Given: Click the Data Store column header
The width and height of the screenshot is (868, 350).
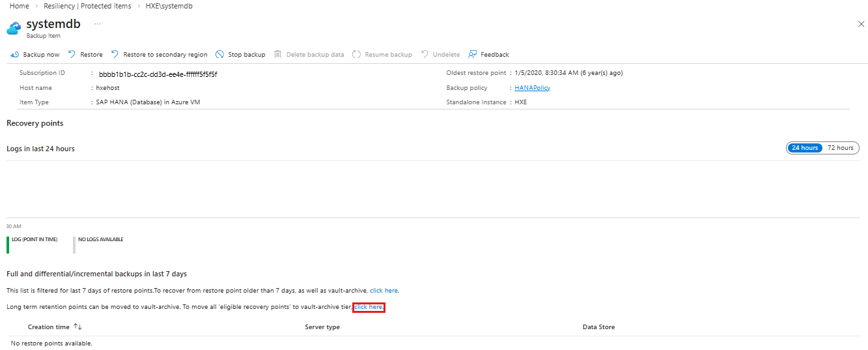Looking at the screenshot, I should [598, 327].
